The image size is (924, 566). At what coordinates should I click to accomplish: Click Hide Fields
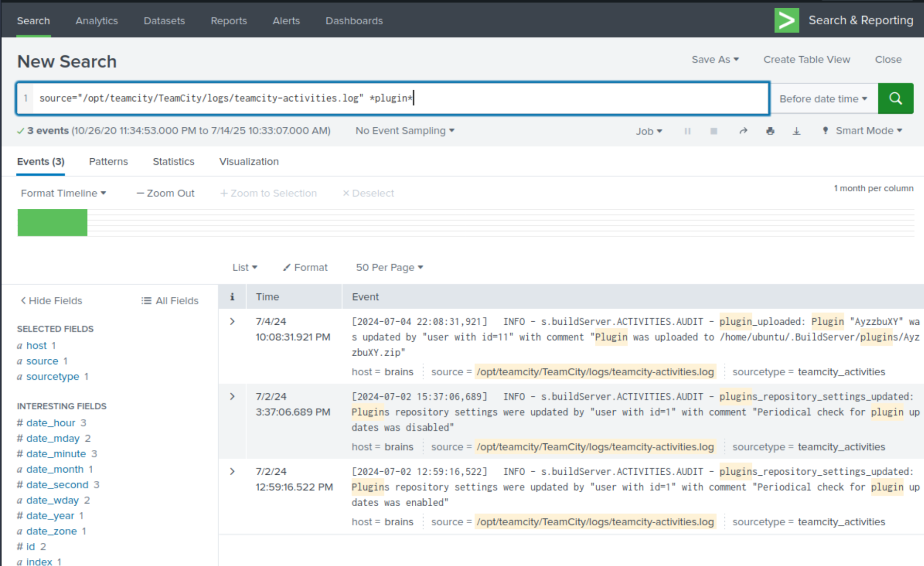pos(51,301)
